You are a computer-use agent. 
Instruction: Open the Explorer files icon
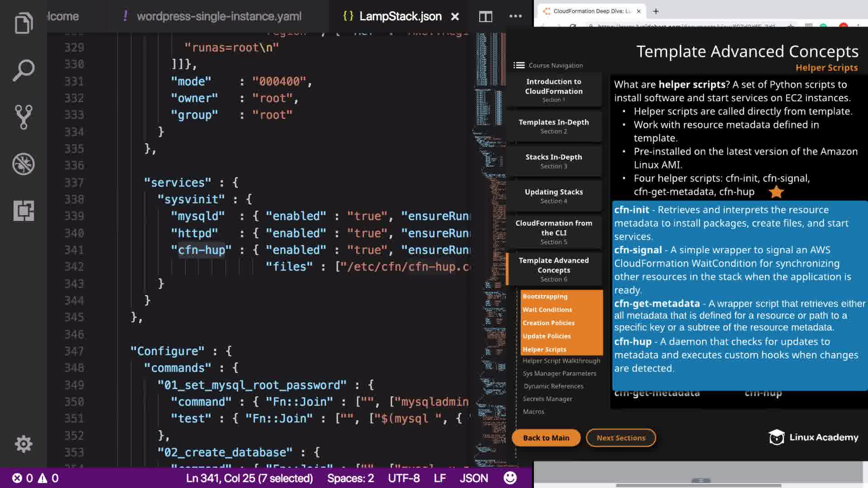point(24,23)
